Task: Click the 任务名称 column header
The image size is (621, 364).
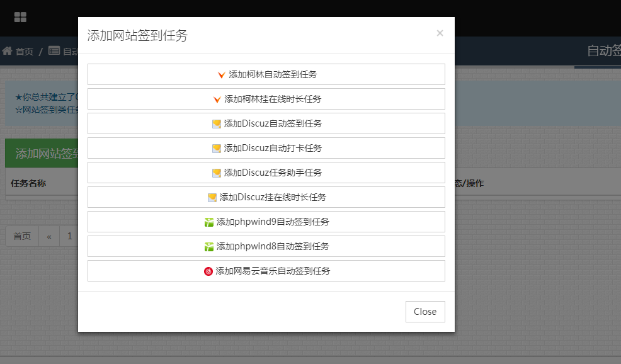Action: 28,184
